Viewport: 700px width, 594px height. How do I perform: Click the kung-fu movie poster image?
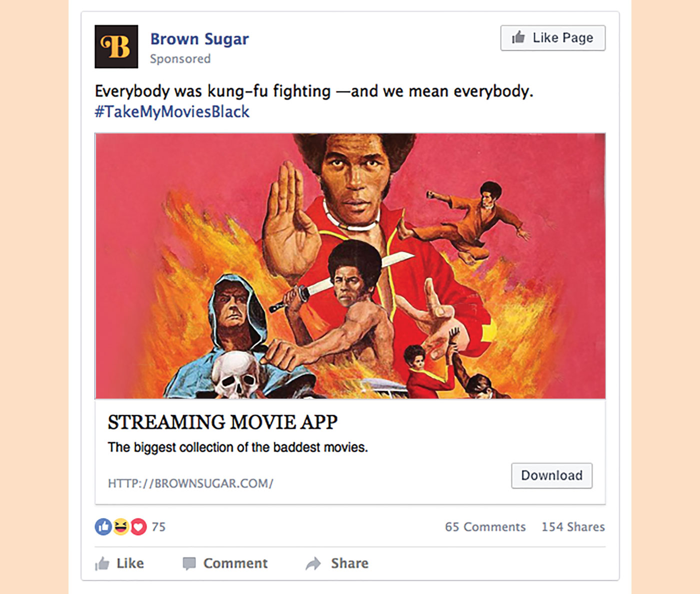tap(350, 265)
